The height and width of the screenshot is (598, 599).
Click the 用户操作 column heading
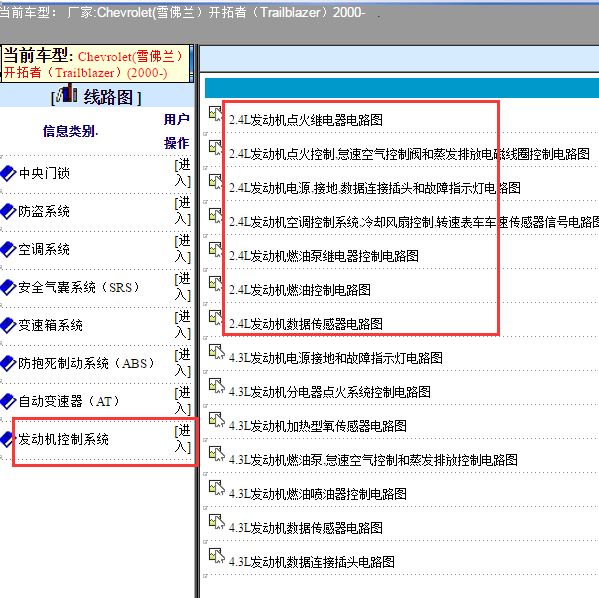177,131
